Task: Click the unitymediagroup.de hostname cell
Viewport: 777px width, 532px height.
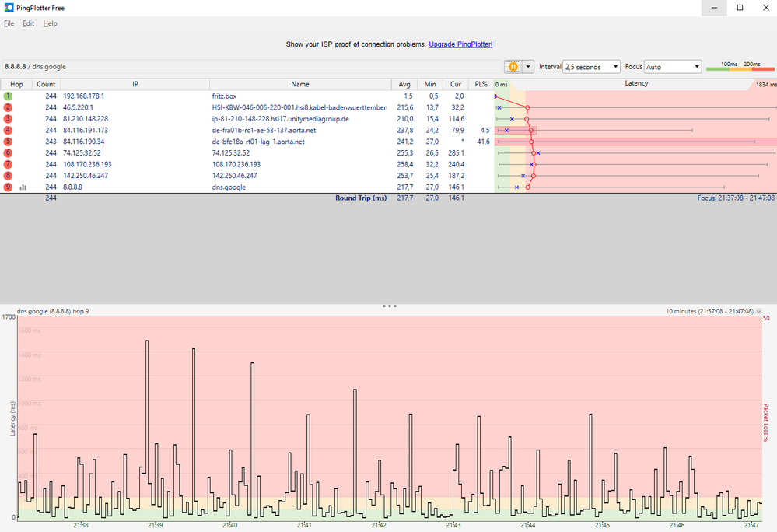Action: click(x=281, y=119)
